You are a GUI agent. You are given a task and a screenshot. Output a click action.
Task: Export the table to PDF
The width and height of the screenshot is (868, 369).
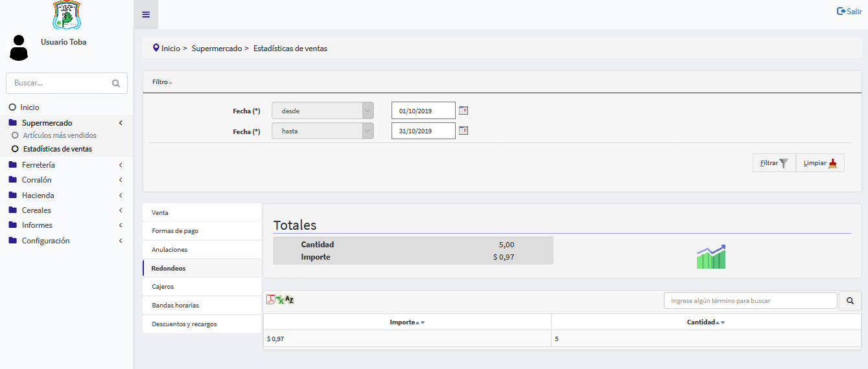[x=271, y=300]
